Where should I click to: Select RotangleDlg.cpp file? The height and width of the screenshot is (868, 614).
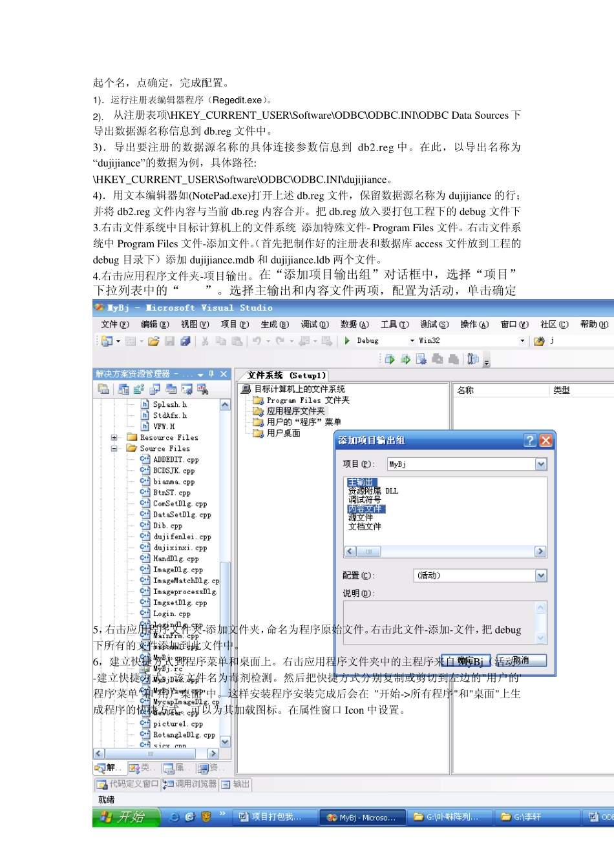click(184, 735)
